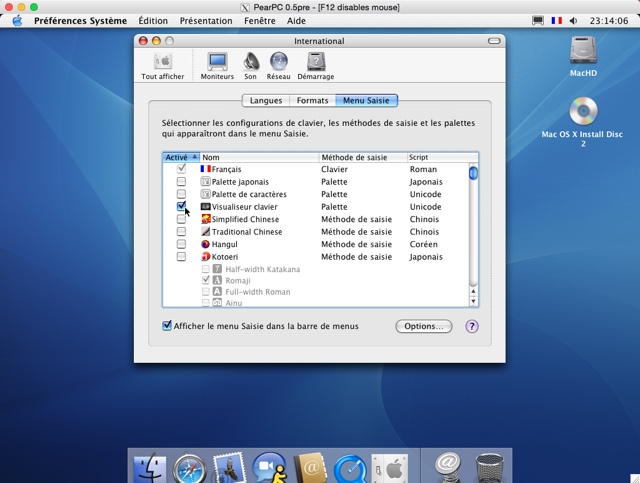
Task: Click the Kotoeri input method icon
Action: 205,256
